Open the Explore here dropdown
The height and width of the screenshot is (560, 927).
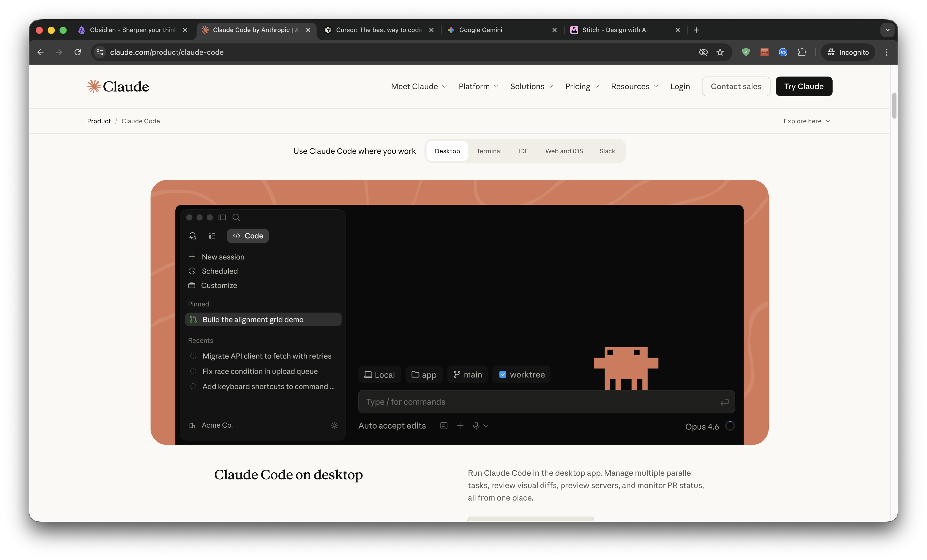pyautogui.click(x=807, y=121)
